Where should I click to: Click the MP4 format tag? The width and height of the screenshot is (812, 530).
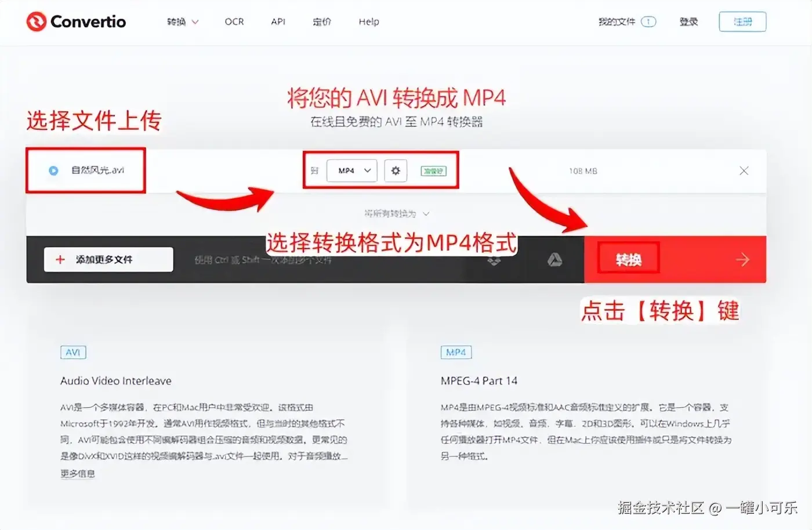click(456, 353)
